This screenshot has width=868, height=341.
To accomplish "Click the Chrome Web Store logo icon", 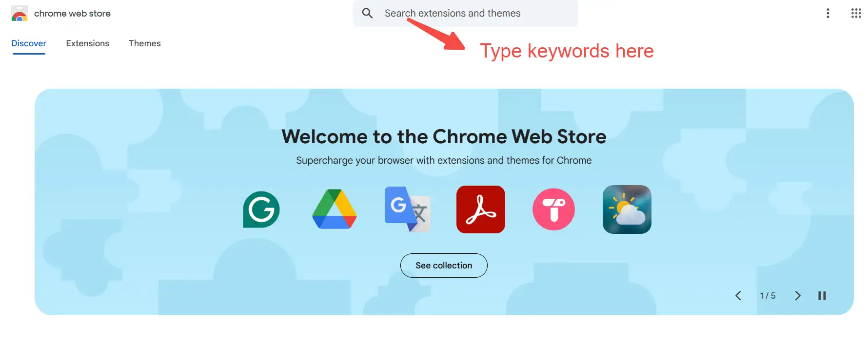I will tap(20, 14).
